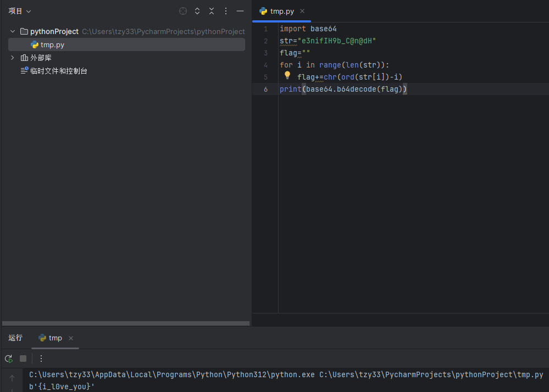This screenshot has width=549, height=392.
Task: Click scratches and consoles icon
Action: tap(24, 71)
